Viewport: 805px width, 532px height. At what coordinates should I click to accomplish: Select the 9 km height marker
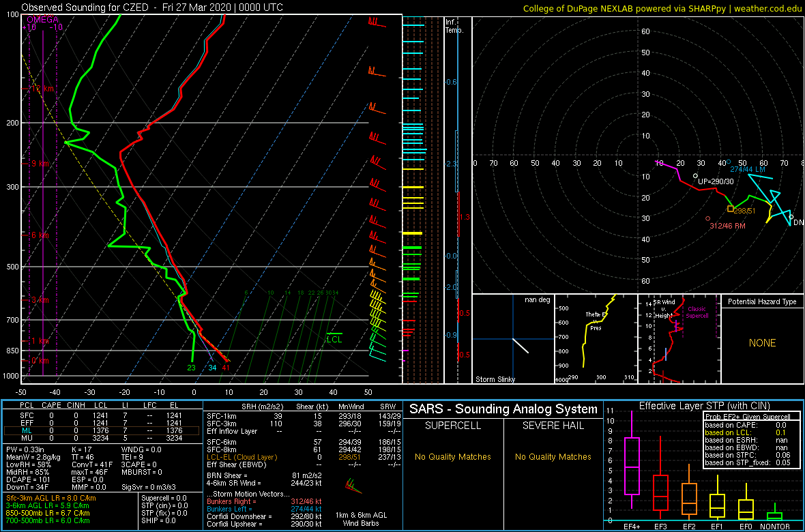click(41, 164)
